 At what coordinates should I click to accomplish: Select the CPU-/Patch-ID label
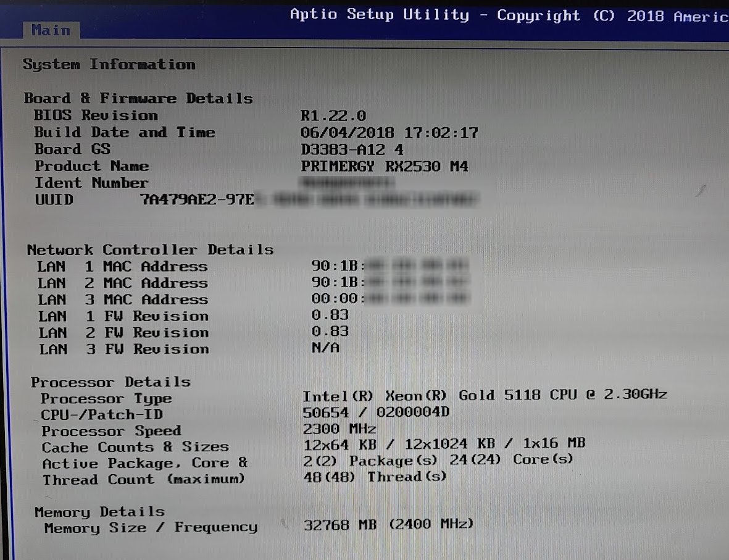click(102, 415)
